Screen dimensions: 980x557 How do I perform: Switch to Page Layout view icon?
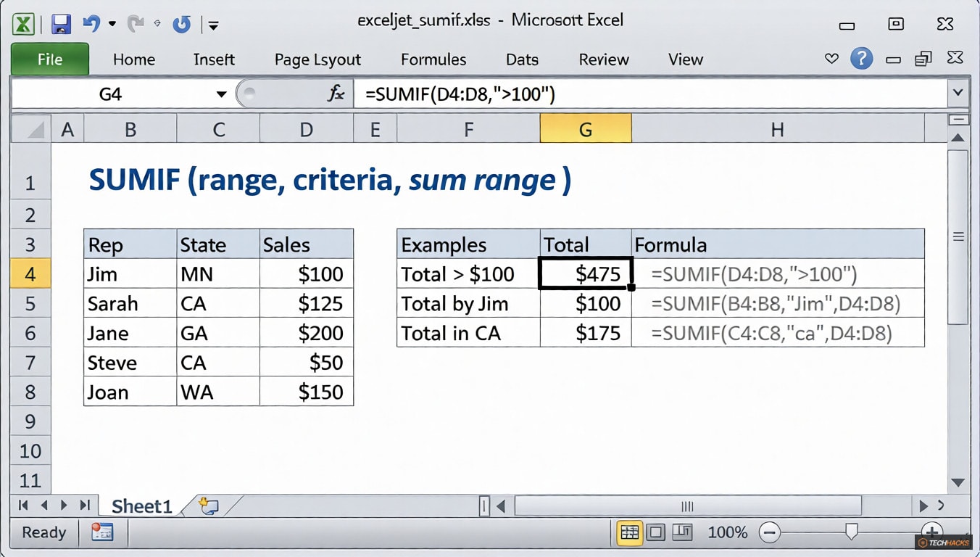[655, 532]
